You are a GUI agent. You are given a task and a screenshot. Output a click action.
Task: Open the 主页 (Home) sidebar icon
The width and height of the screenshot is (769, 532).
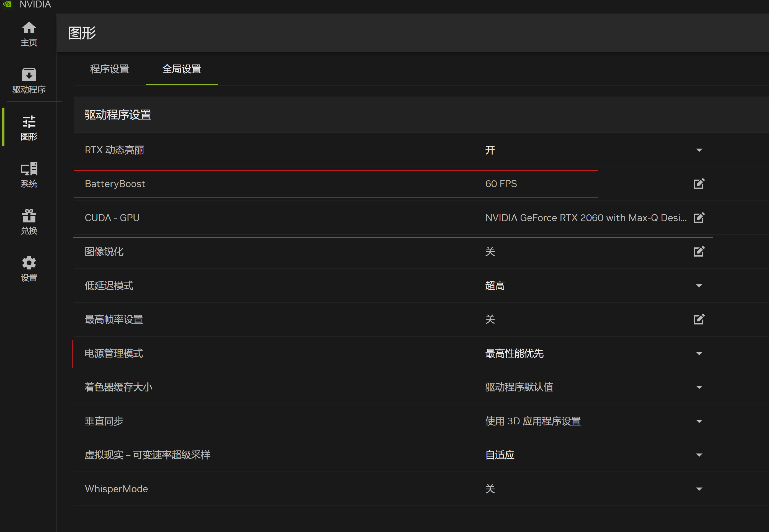click(x=29, y=33)
